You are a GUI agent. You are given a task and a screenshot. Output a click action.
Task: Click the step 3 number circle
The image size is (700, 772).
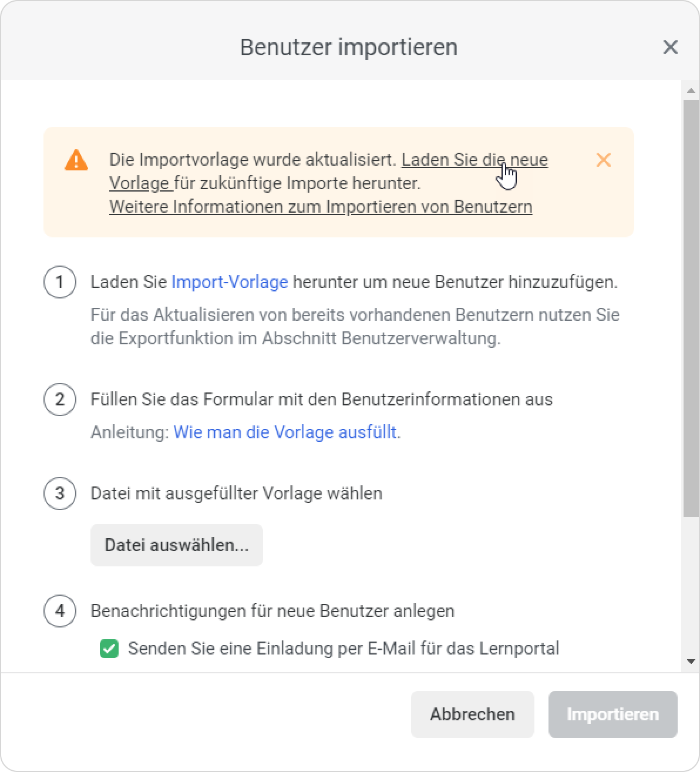[60, 493]
